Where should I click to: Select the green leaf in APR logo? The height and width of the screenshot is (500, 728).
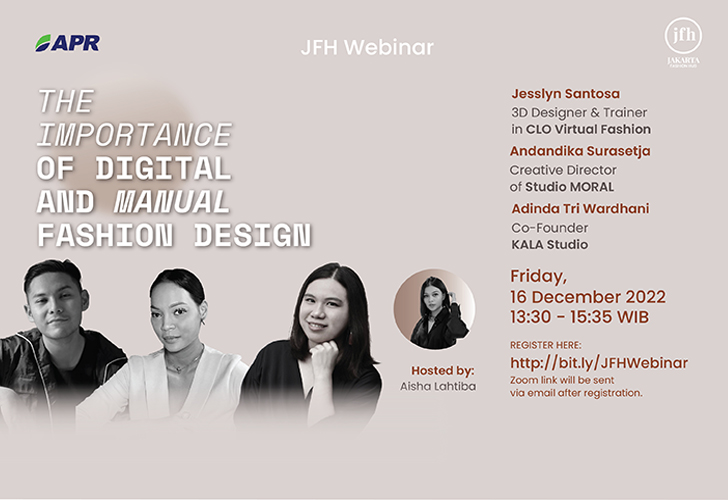[x=44, y=43]
